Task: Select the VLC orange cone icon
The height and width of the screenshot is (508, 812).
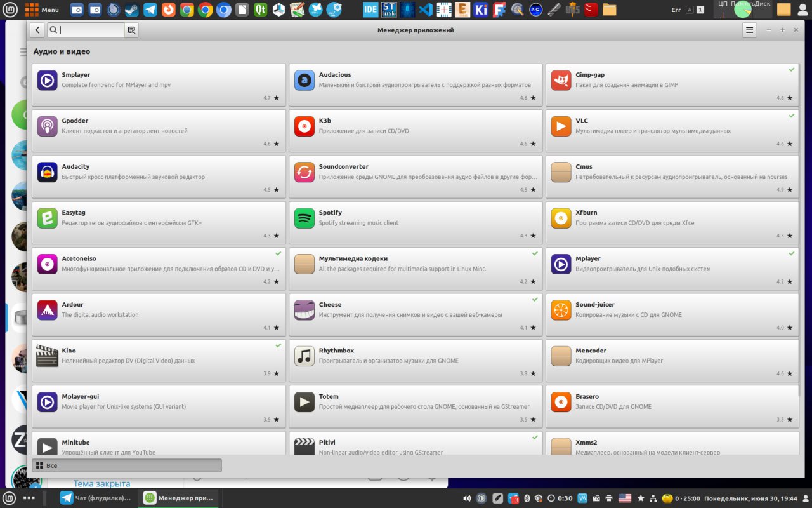Action: click(561, 126)
